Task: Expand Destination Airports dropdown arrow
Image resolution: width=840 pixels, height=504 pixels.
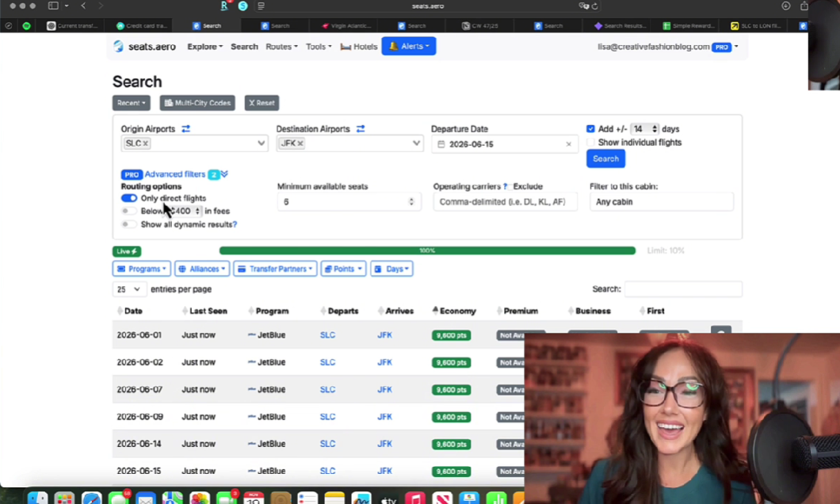Action: click(416, 143)
